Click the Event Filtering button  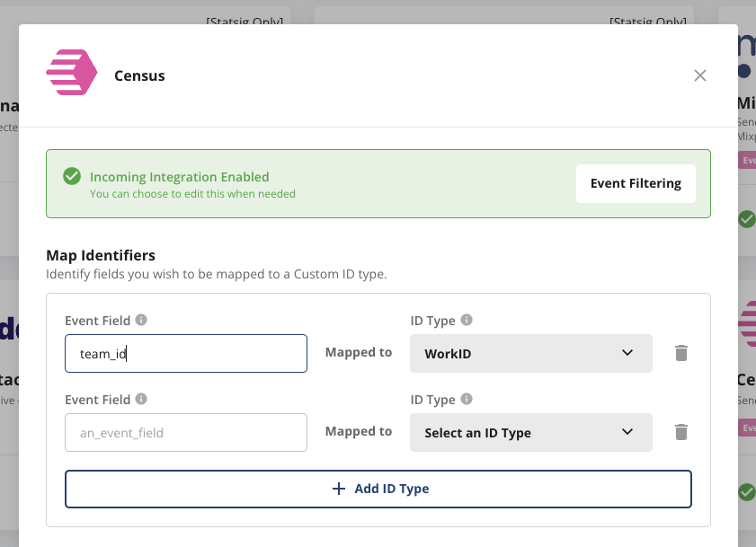[x=636, y=182]
